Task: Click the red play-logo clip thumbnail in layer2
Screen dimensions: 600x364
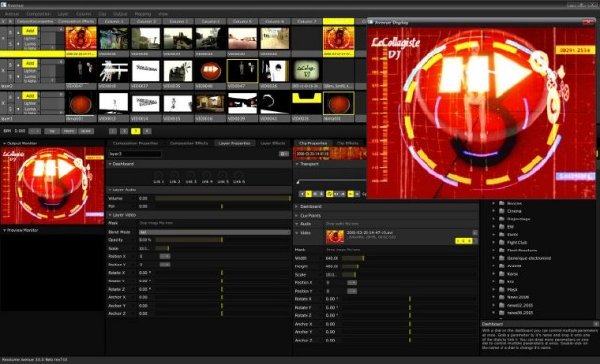Action: (x=210, y=71)
